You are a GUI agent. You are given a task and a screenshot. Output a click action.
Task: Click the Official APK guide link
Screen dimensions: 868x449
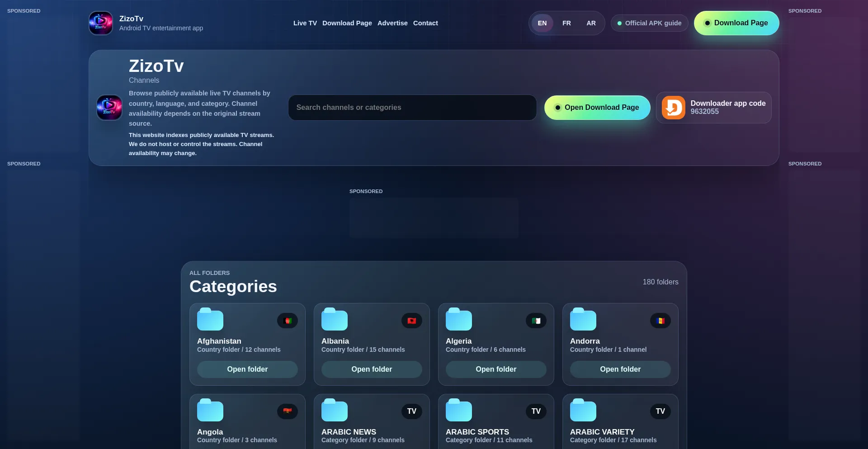[650, 23]
